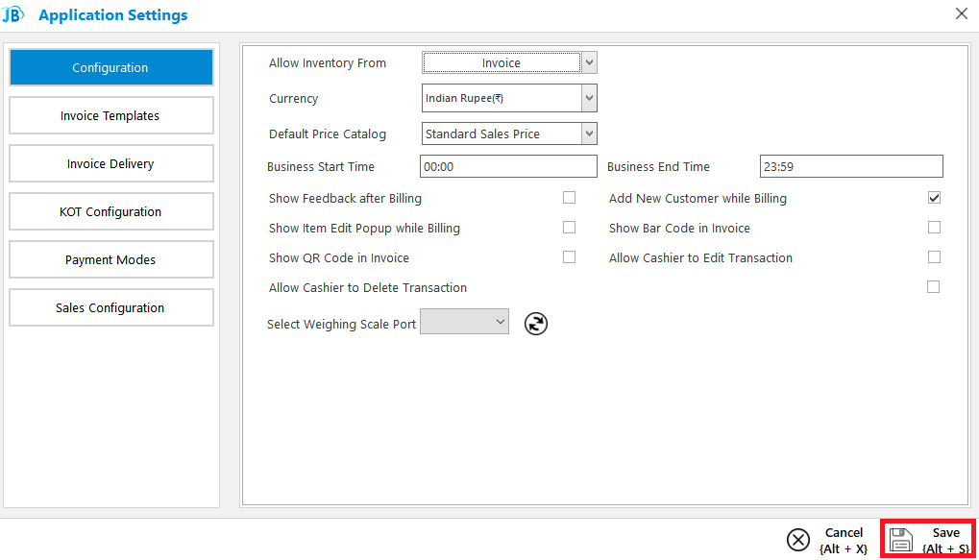Image resolution: width=979 pixels, height=560 pixels.
Task: Open the KOT Configuration tab
Action: click(111, 211)
